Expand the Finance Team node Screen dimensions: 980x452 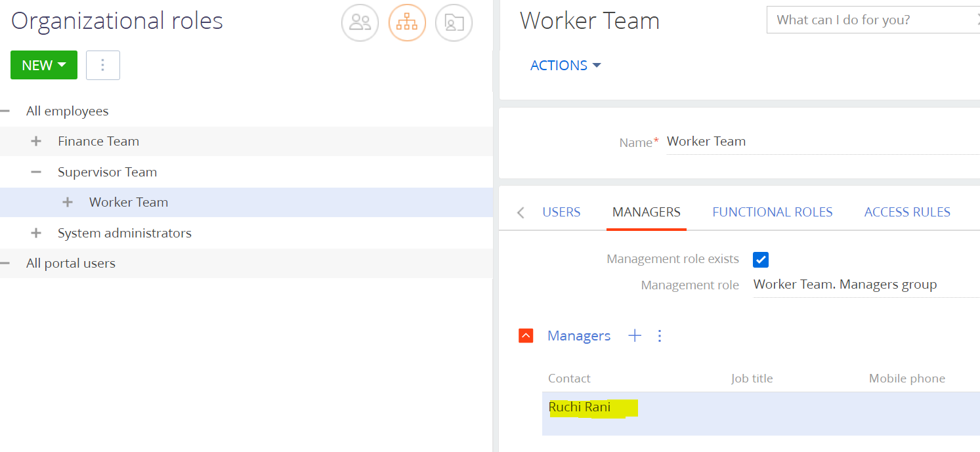click(x=36, y=141)
